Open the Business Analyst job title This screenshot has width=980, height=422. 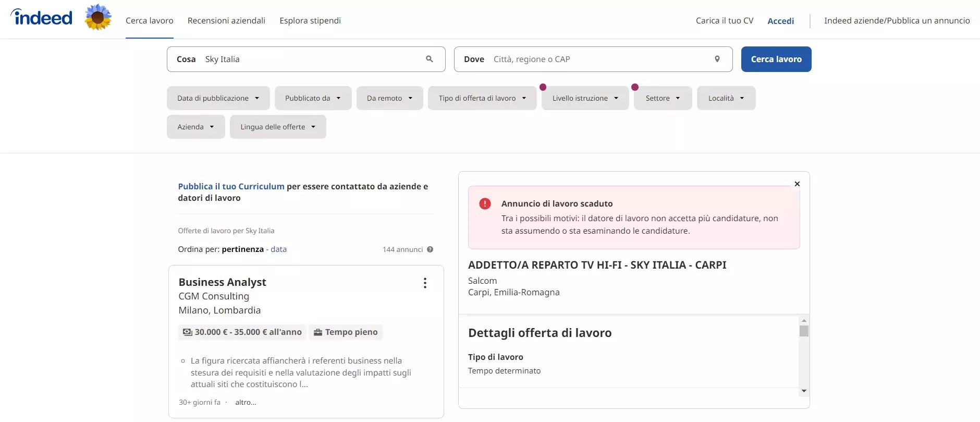tap(223, 282)
